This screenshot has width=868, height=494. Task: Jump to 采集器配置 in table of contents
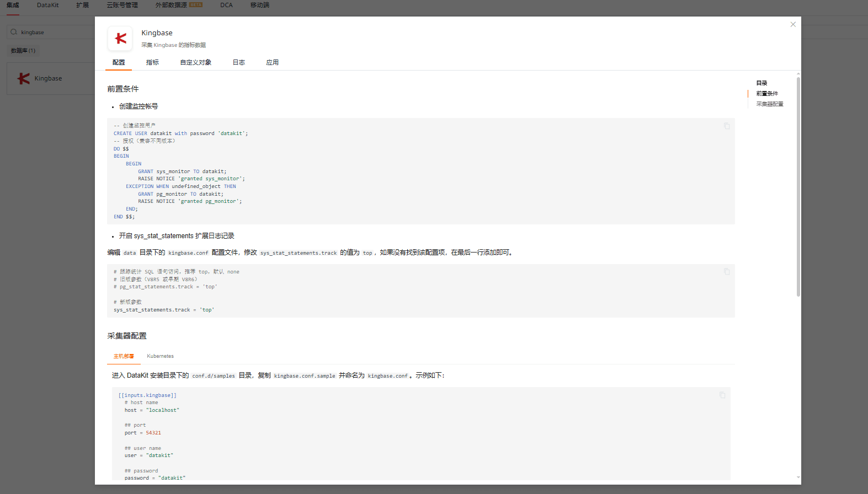tap(770, 104)
